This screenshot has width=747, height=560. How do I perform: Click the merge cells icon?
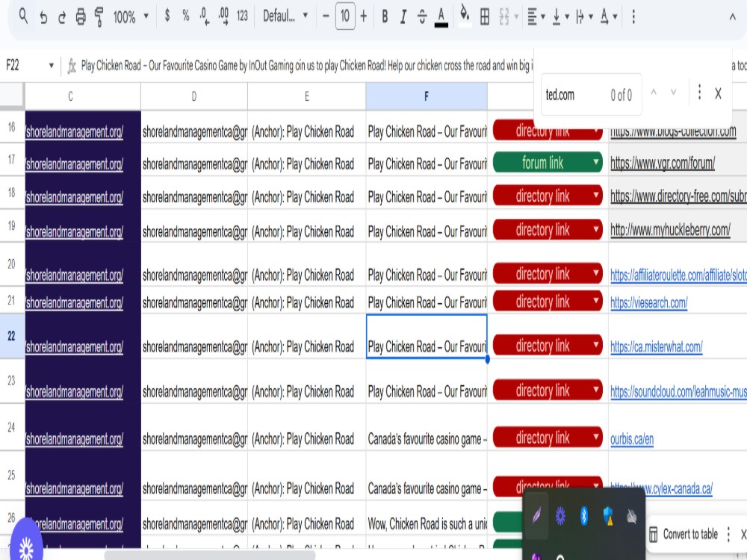tap(504, 16)
